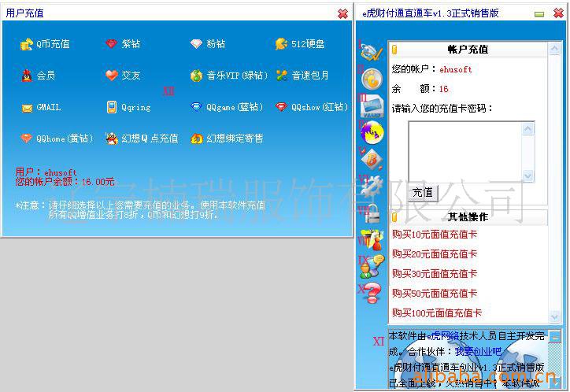
Task: Select Qqring phone ringtone service
Action: tap(128, 107)
